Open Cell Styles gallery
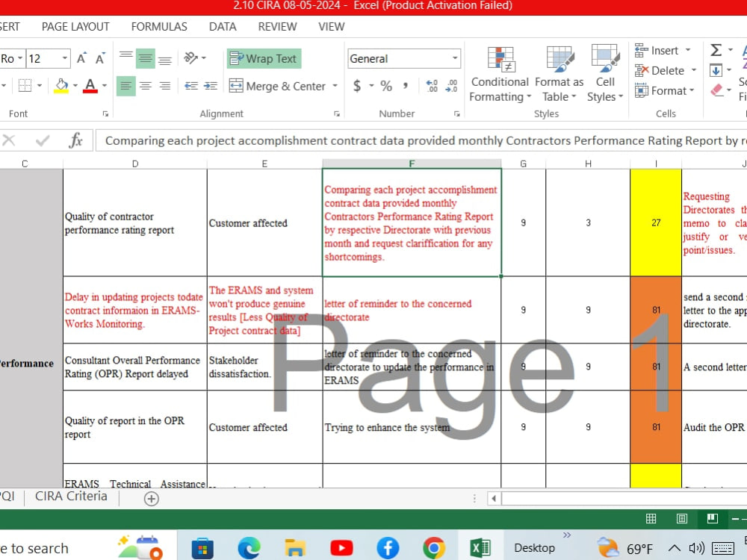 tap(605, 74)
